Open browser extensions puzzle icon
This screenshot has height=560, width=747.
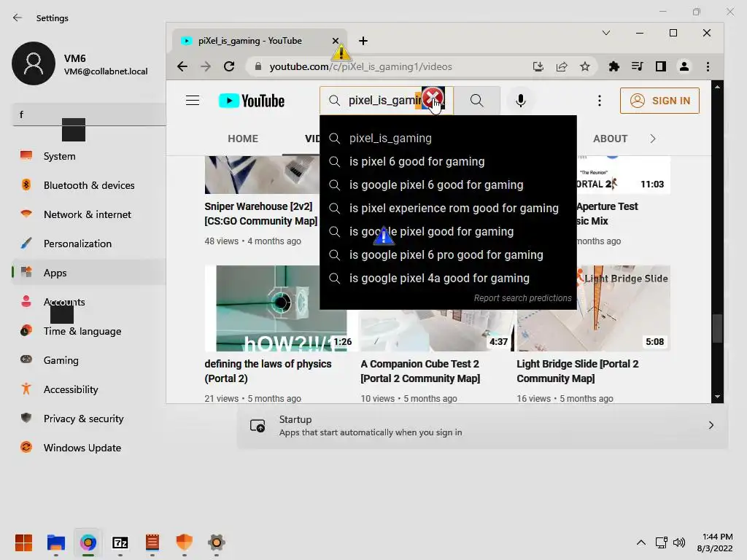click(614, 66)
